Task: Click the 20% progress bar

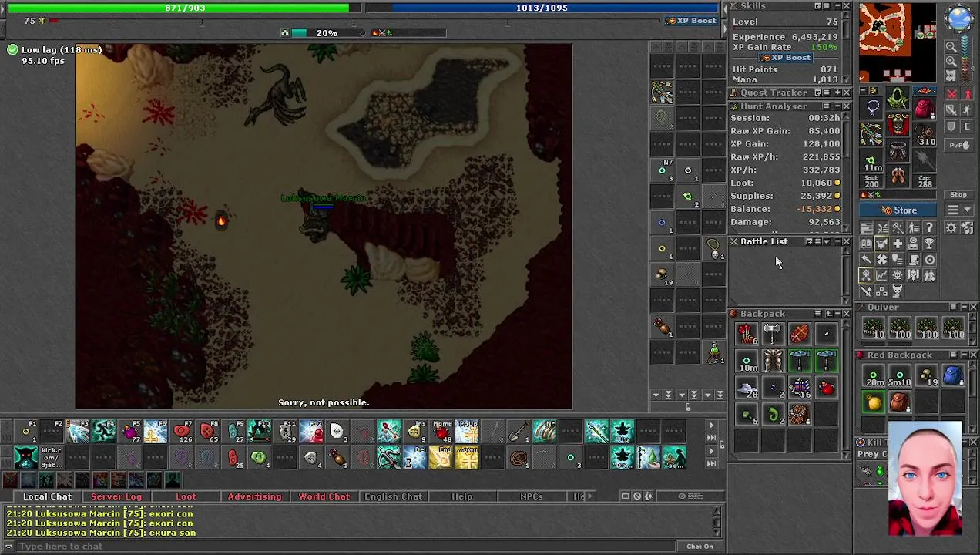Action: click(326, 33)
